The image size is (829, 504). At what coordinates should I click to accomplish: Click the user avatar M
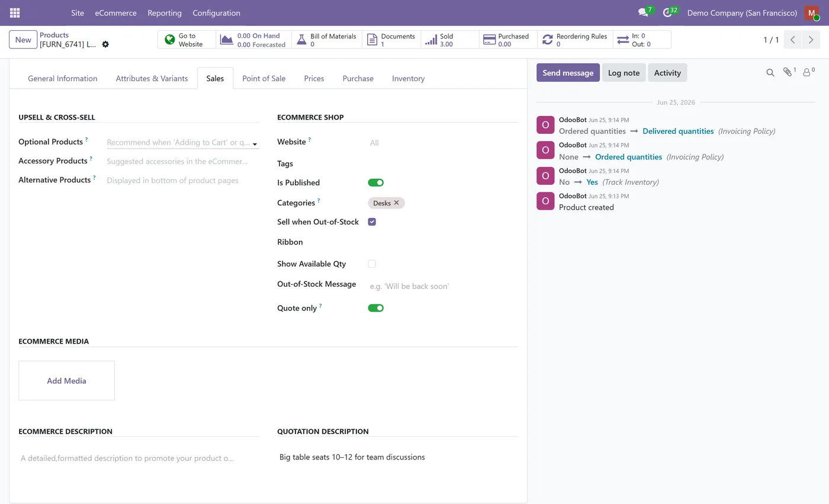(812, 12)
